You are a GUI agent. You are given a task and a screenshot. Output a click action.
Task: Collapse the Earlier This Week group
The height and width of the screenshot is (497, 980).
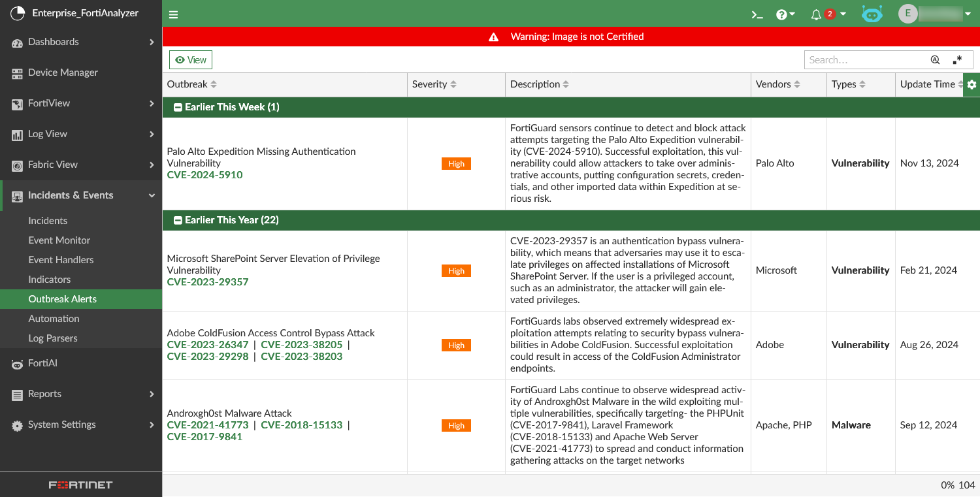[177, 107]
